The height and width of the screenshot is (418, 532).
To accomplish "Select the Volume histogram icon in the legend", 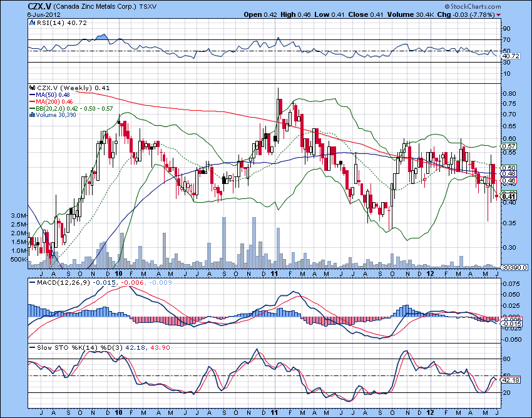I will point(33,116).
